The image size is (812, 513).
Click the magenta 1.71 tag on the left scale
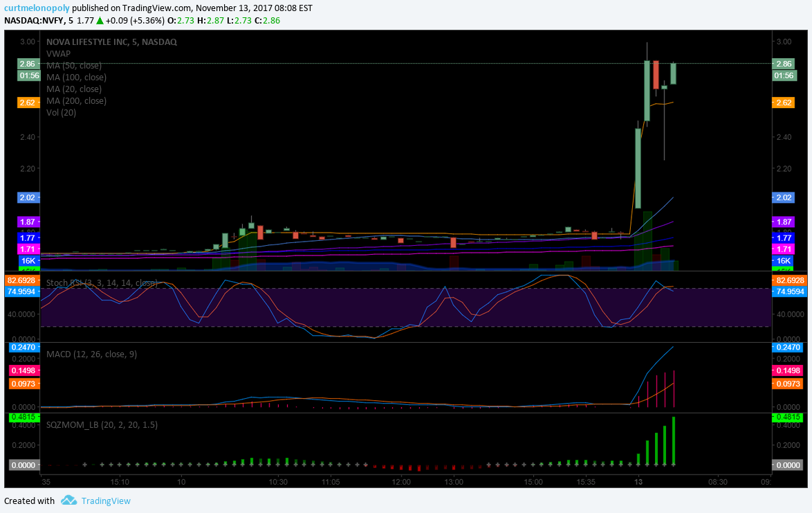[28, 249]
